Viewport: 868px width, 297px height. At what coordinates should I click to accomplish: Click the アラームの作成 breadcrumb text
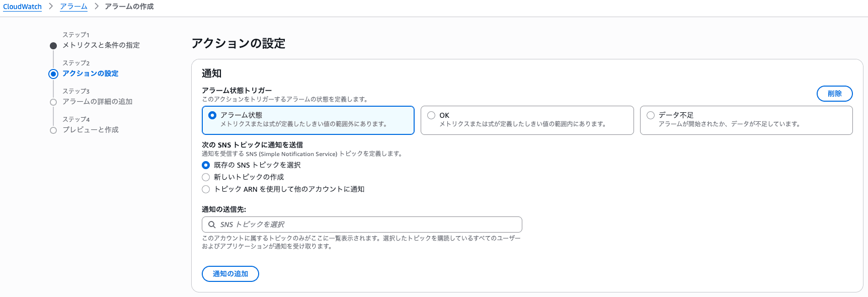coord(129,7)
